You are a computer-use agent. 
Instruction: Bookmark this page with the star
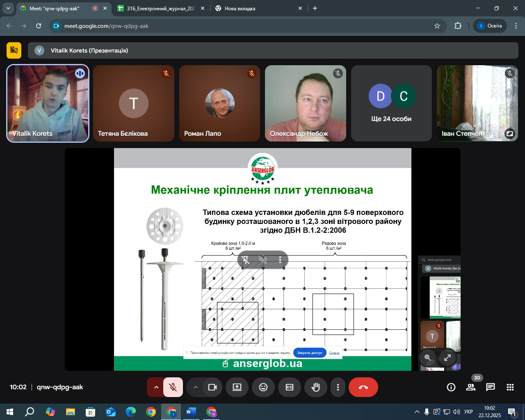(x=437, y=26)
